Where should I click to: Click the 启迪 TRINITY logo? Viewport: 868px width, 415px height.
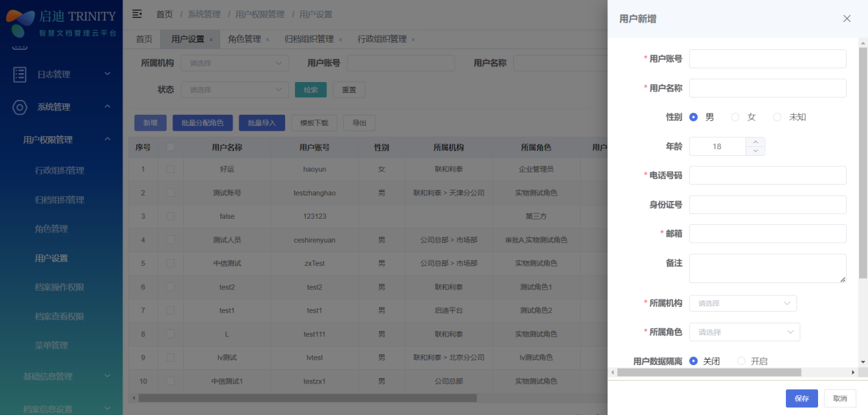[x=62, y=23]
